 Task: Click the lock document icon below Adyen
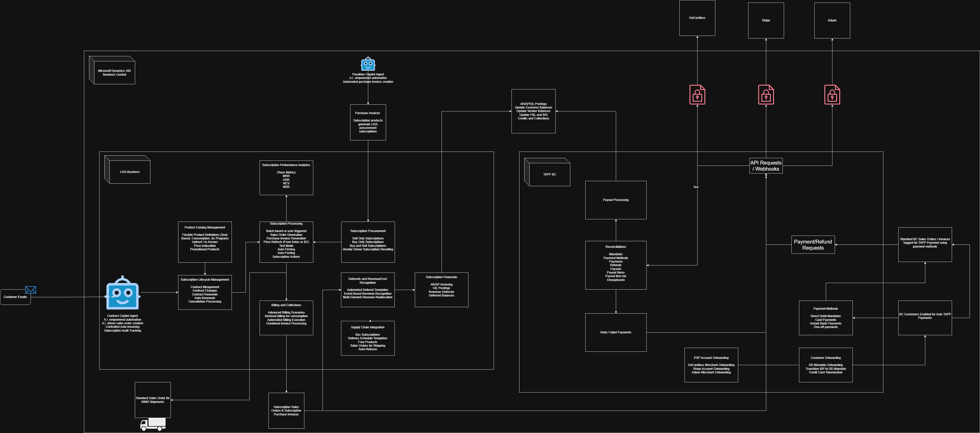pos(832,94)
